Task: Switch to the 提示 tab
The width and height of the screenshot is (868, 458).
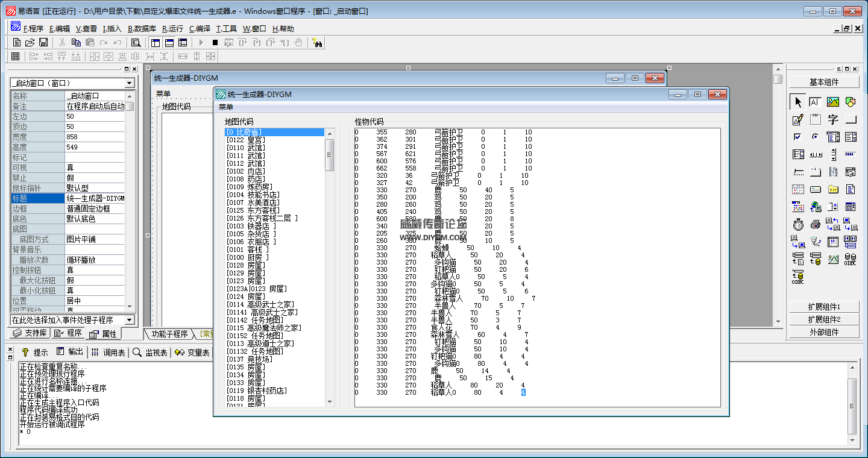Action: [x=35, y=352]
